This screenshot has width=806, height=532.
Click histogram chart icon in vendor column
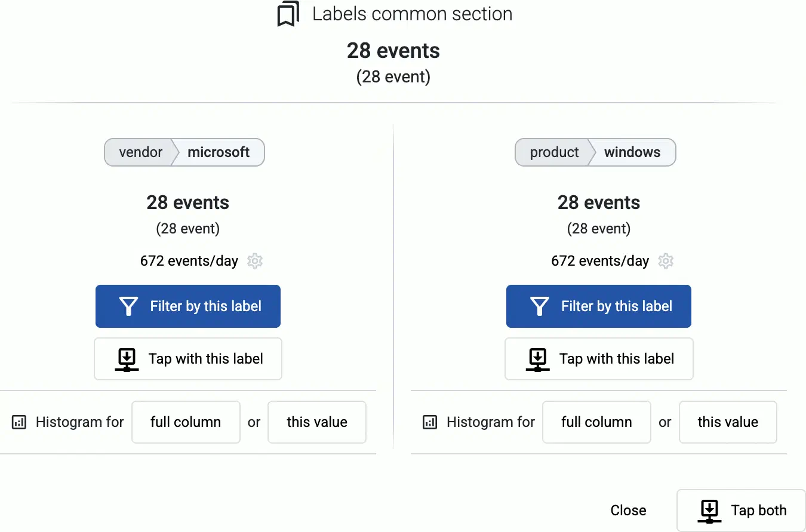pos(19,423)
